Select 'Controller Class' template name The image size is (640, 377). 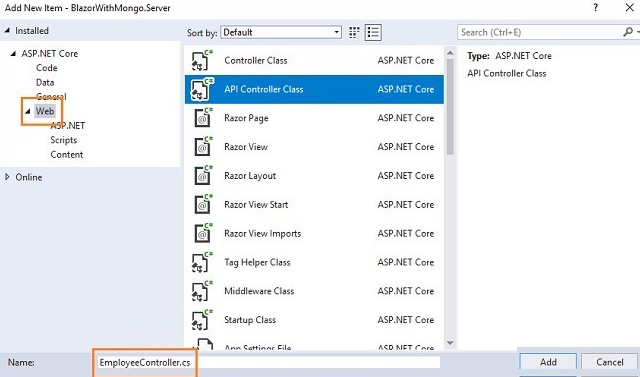tap(256, 60)
